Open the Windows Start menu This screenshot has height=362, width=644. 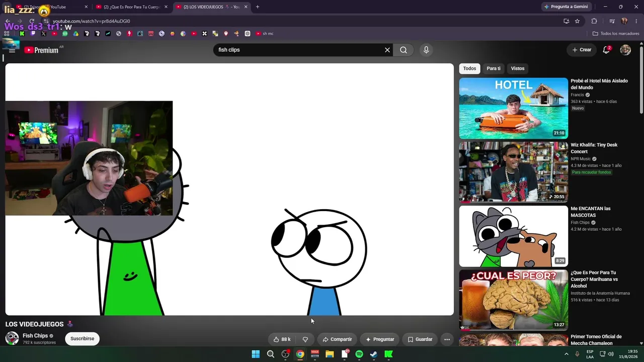(256, 354)
